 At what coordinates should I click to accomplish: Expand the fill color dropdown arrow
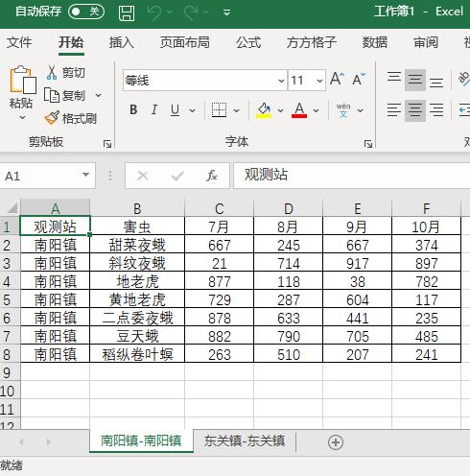(280, 110)
